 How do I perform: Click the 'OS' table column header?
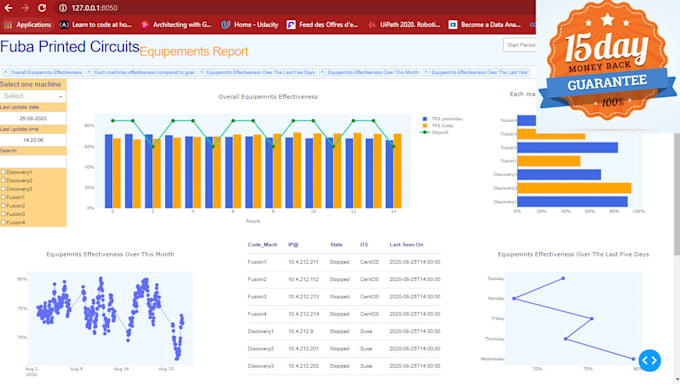364,245
